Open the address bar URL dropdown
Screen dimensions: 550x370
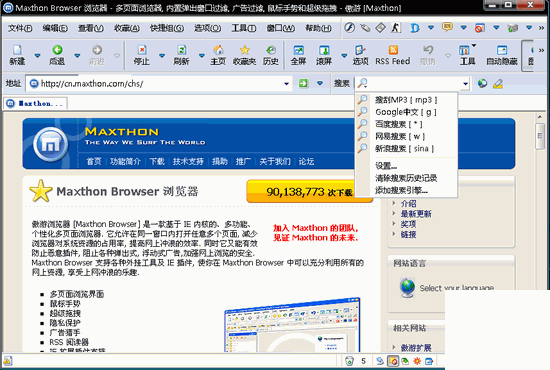pos(286,83)
